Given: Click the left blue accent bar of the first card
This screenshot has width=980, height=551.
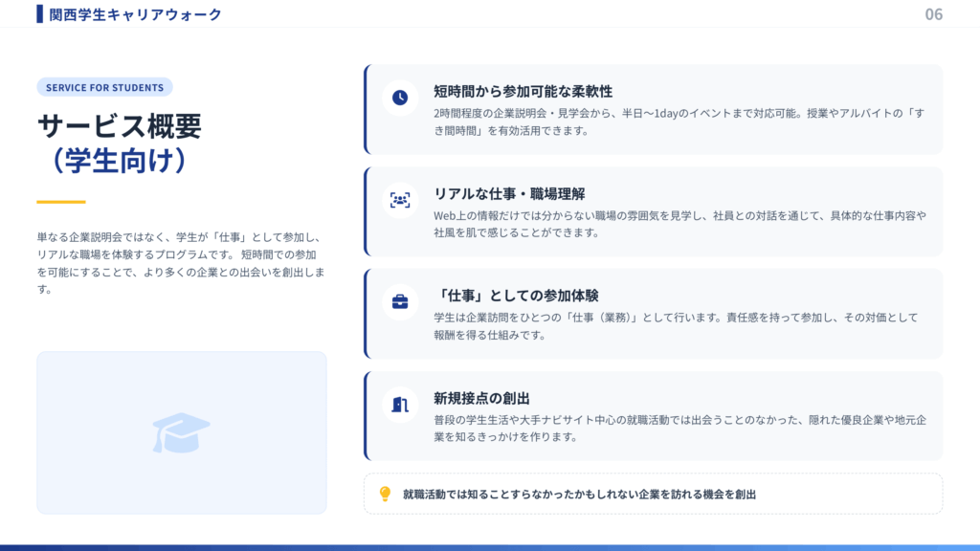Looking at the screenshot, I should [366, 107].
